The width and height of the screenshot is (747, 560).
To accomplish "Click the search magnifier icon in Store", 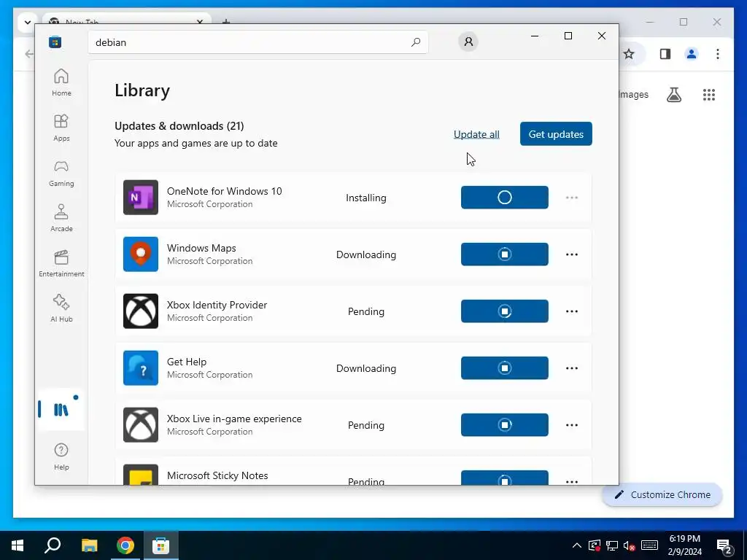I will (415, 42).
